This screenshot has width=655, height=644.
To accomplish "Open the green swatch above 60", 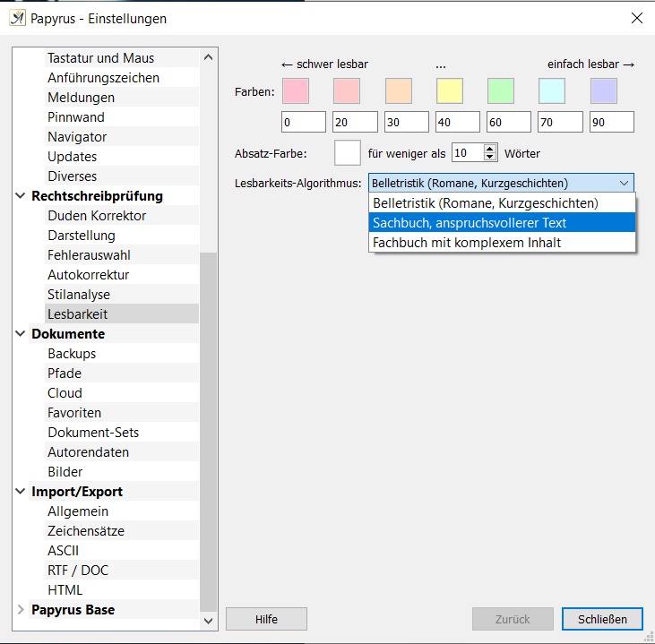I will (501, 90).
